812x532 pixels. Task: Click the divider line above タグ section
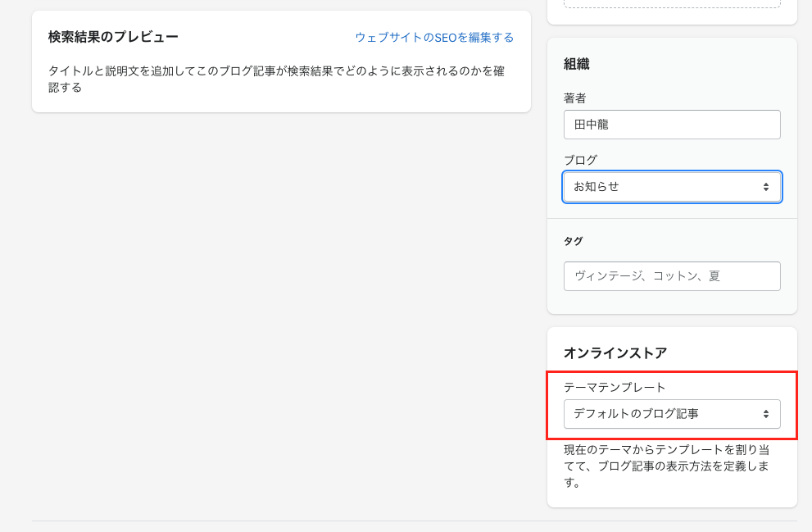(x=671, y=219)
